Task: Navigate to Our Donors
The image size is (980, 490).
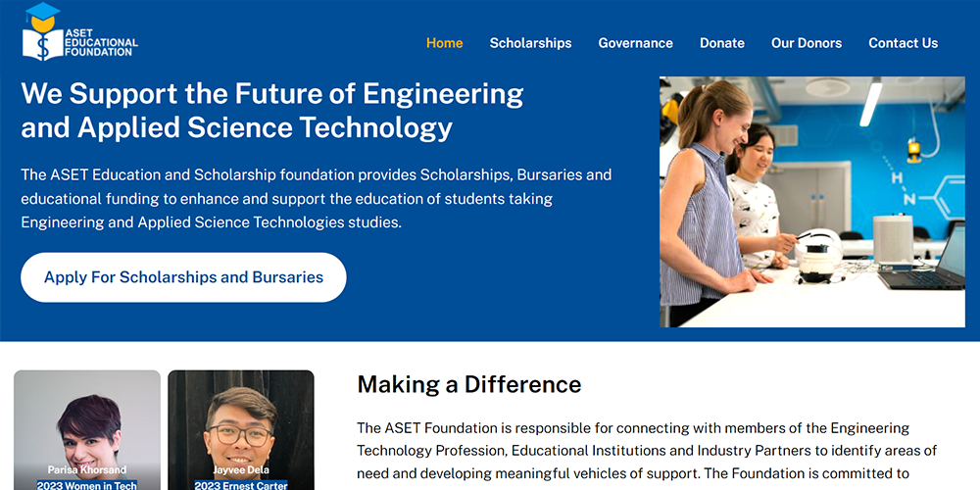Action: point(806,43)
